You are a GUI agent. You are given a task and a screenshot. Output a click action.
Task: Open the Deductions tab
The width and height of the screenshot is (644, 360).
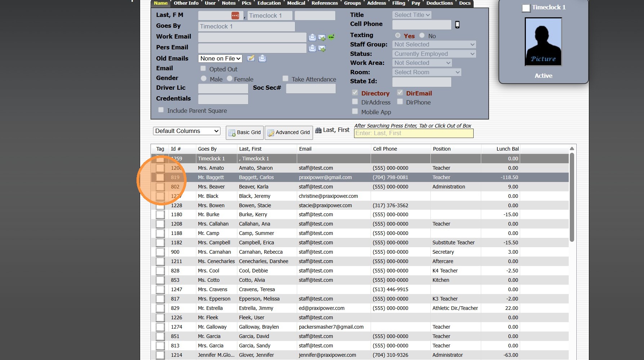(x=439, y=3)
